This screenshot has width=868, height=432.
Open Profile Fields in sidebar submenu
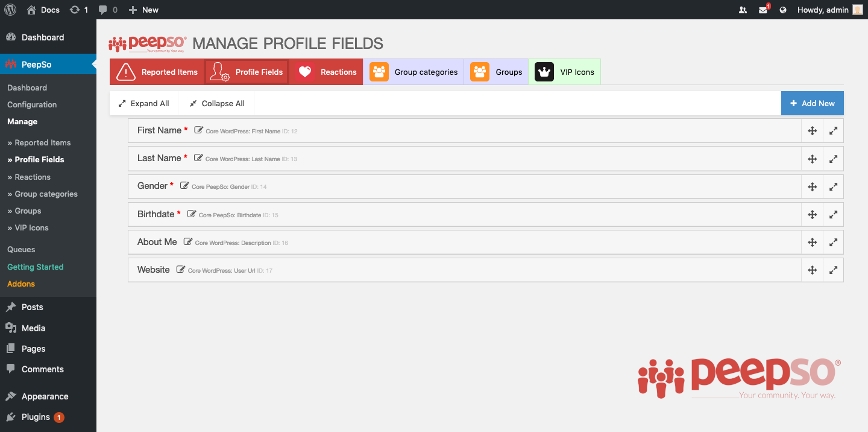(36, 159)
